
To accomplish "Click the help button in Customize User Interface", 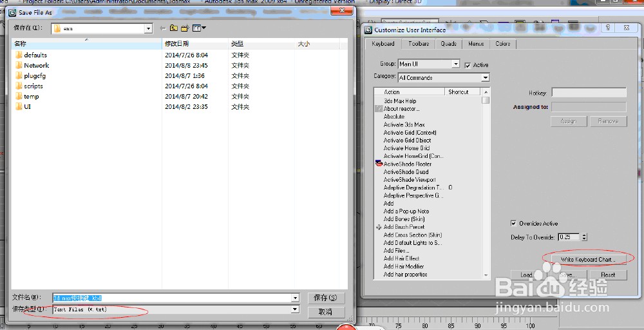I will 609,28.
